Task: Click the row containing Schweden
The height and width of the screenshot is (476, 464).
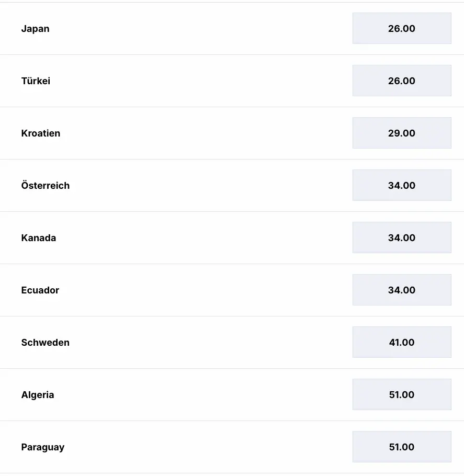Action: point(209,342)
